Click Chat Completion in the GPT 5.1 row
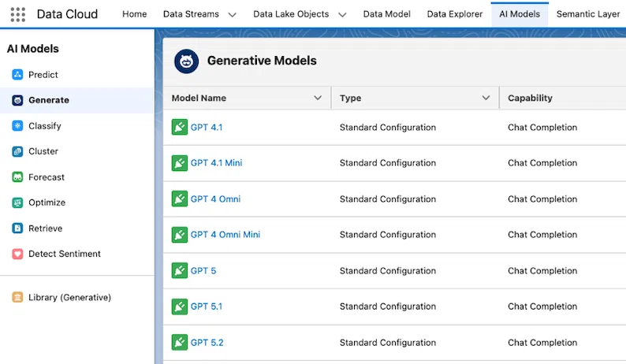 (542, 306)
